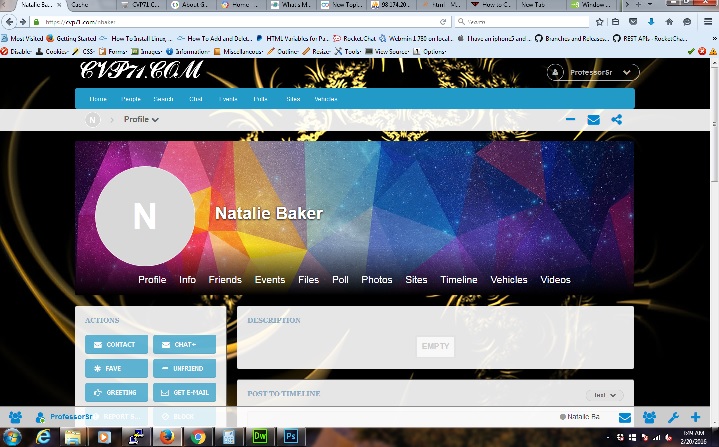
Task: Click the bookmarks list icon next to the star
Action: 615,22
